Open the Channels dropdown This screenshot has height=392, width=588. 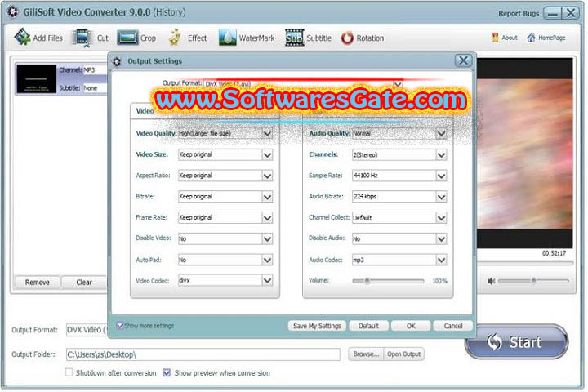441,154
